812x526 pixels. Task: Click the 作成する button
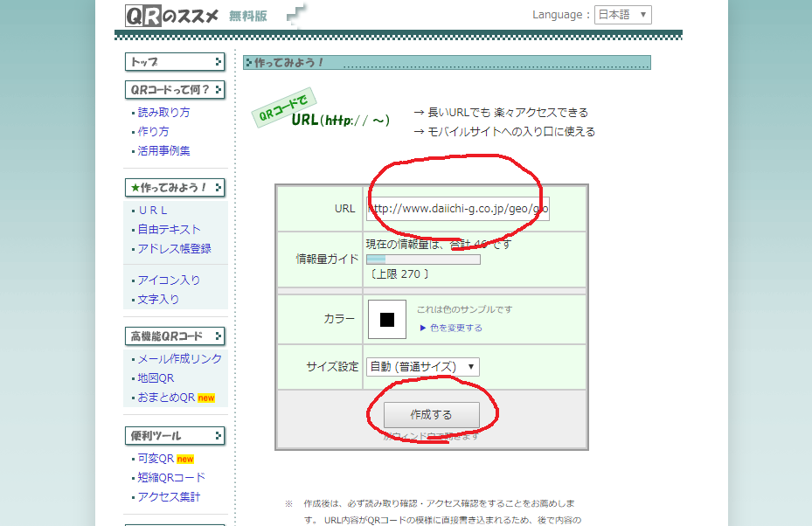click(x=432, y=415)
